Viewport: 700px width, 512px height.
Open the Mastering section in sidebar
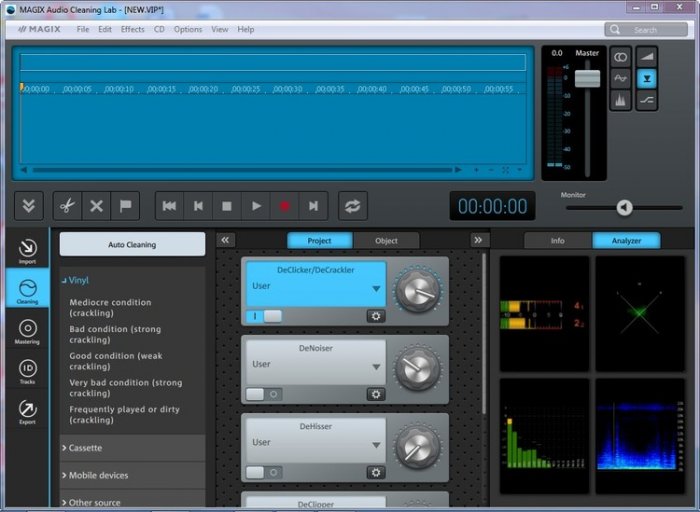pyautogui.click(x=27, y=332)
